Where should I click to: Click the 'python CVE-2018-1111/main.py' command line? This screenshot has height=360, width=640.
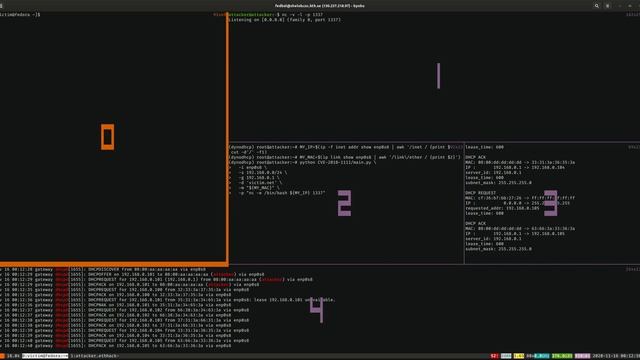(x=302, y=162)
